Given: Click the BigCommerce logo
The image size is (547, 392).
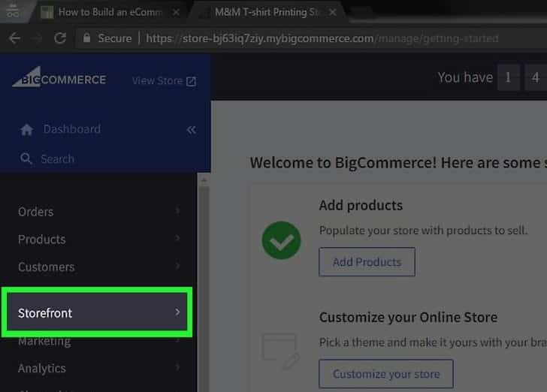Looking at the screenshot, I should 59,77.
